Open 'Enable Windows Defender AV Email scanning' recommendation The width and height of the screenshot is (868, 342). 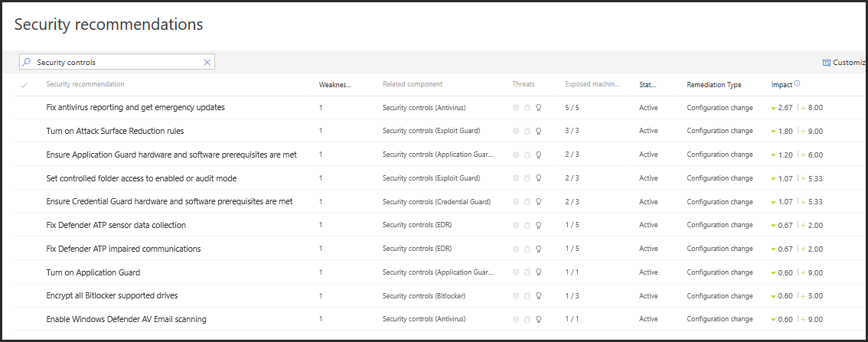tap(126, 319)
